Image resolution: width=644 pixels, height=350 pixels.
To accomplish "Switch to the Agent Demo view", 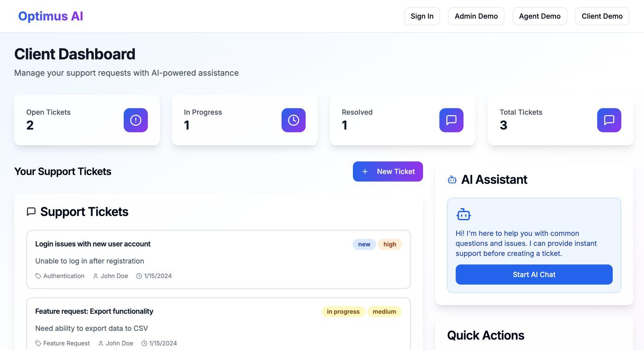I will pos(539,16).
